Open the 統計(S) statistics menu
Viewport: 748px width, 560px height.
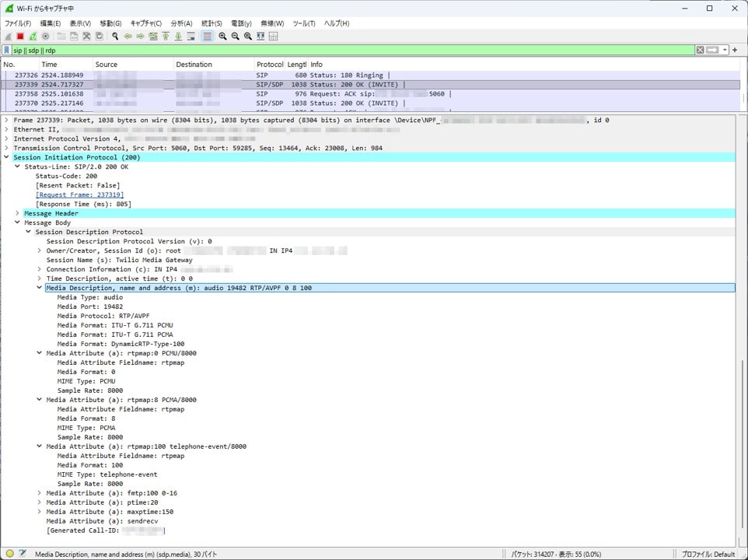click(x=211, y=23)
